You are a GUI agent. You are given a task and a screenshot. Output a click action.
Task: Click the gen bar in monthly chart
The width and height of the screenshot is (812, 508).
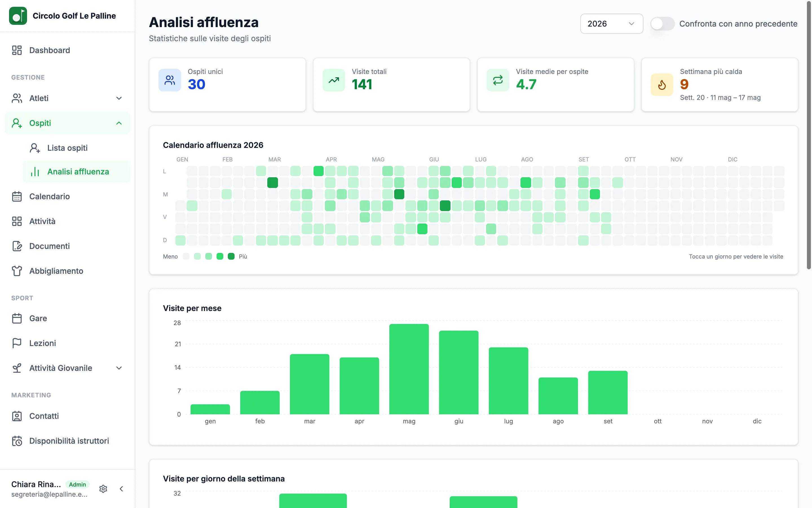210,409
